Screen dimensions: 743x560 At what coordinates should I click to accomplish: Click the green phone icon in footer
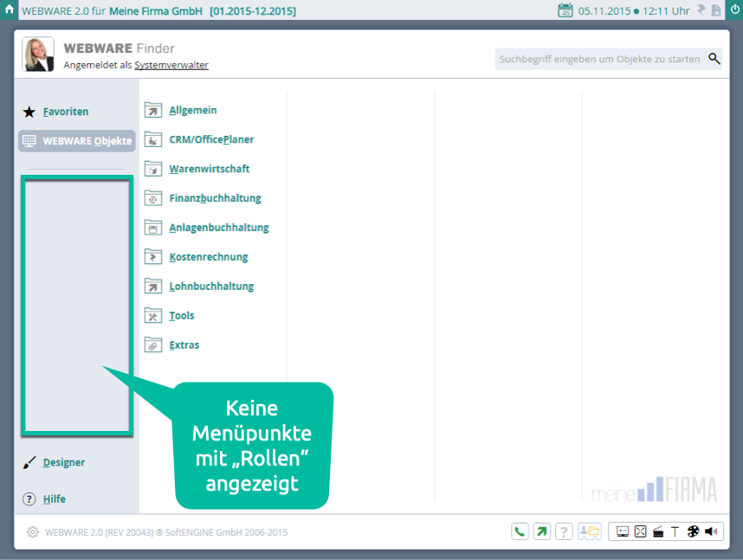pos(520,531)
